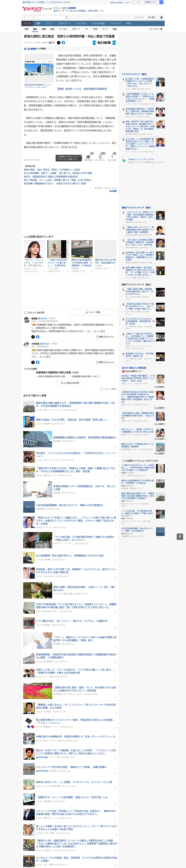Share 今野晴貴's comment on Facebook

[x=38, y=362]
